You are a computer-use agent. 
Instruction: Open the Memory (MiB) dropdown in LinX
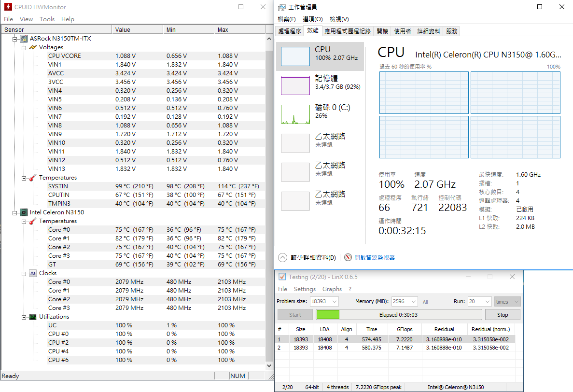414,301
